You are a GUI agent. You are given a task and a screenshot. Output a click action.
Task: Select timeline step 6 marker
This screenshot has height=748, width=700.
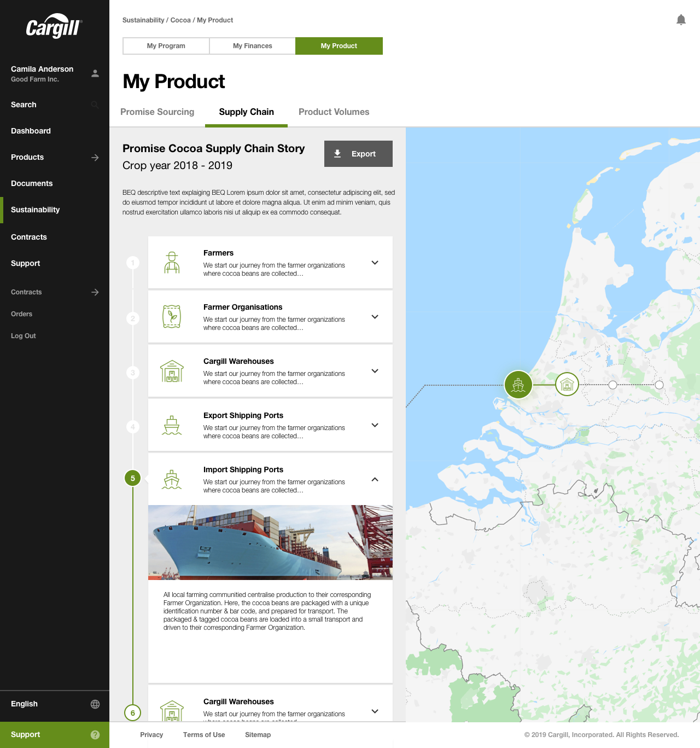133,713
